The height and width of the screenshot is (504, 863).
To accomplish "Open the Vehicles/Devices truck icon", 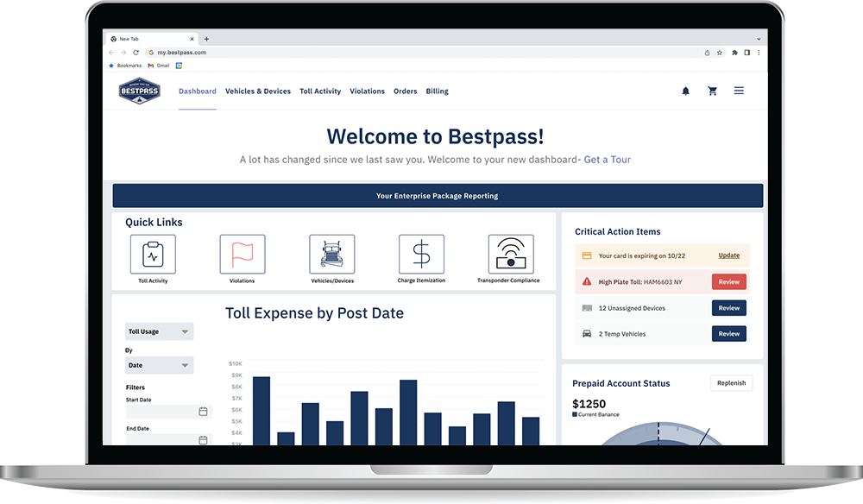I will [x=332, y=255].
